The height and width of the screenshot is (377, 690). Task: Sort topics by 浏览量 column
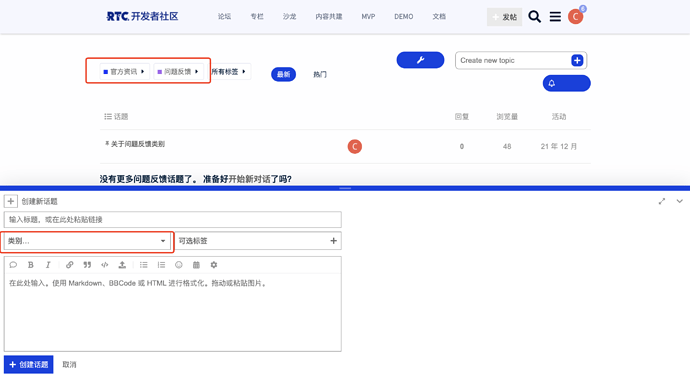507,117
